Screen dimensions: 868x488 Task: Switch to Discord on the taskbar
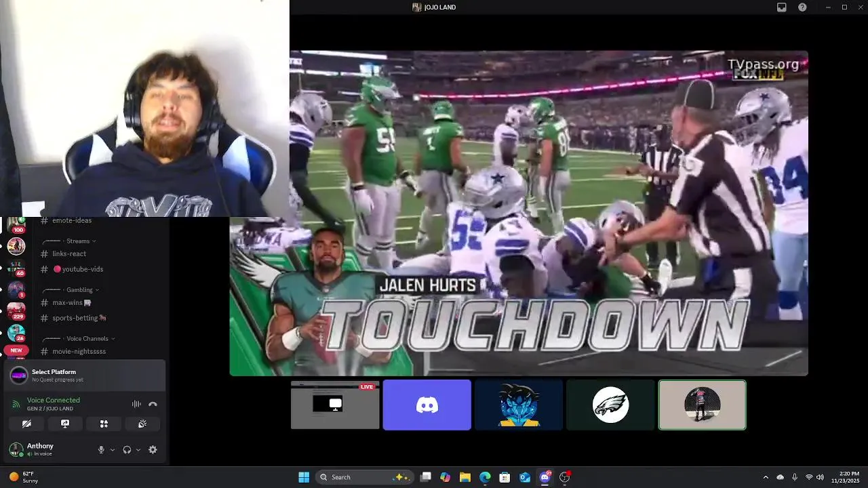tap(545, 477)
